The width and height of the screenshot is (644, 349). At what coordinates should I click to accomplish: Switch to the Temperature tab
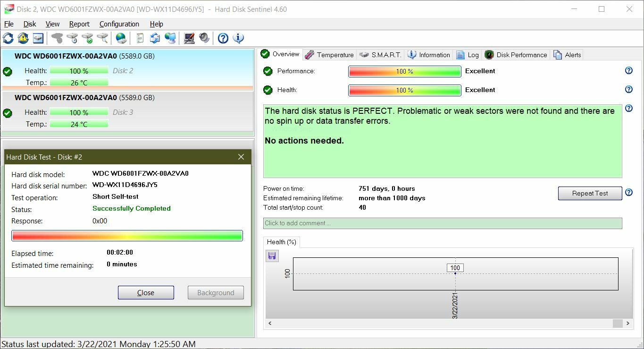click(329, 55)
